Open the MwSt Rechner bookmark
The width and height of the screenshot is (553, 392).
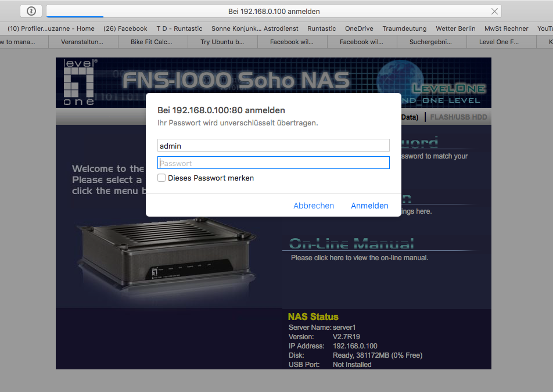(x=506, y=28)
